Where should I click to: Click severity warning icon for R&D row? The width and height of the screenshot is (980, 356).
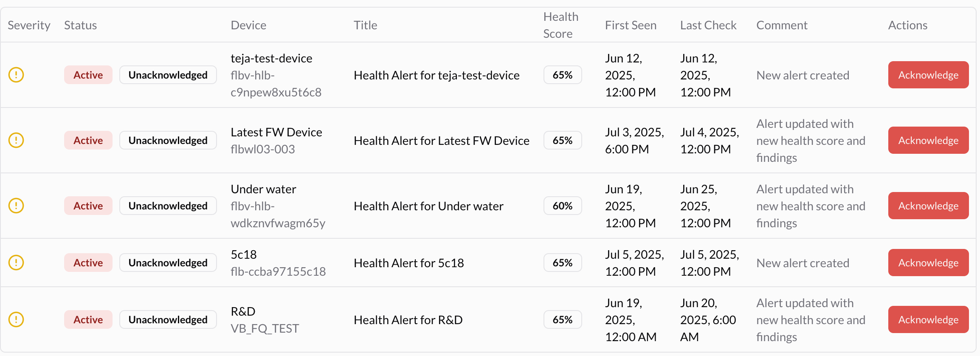point(16,319)
